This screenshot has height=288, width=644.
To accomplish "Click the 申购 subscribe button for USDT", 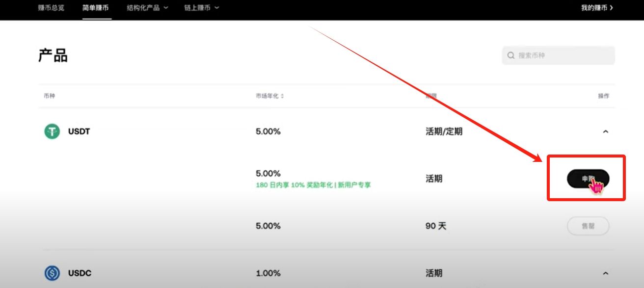I will 588,179.
